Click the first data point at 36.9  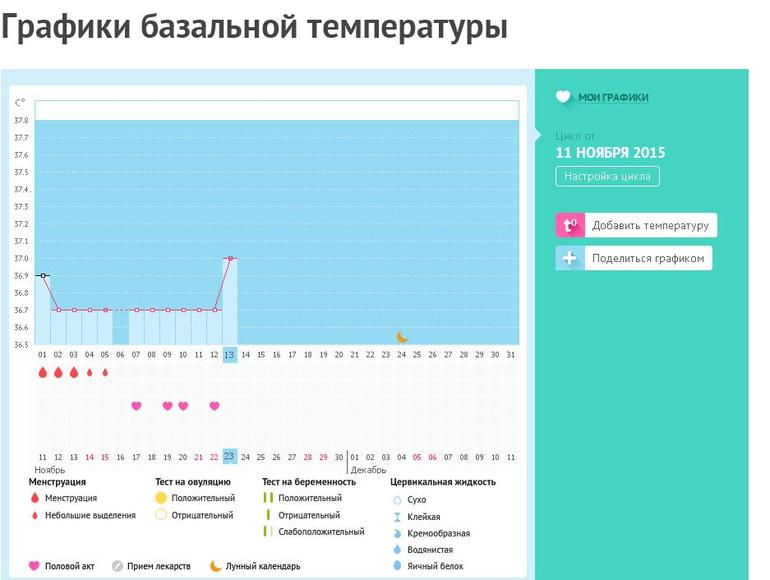point(42,275)
